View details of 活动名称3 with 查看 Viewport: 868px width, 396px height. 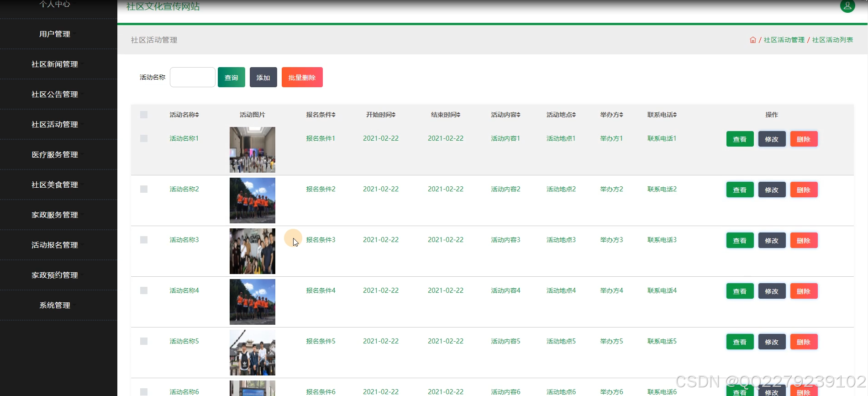(740, 240)
